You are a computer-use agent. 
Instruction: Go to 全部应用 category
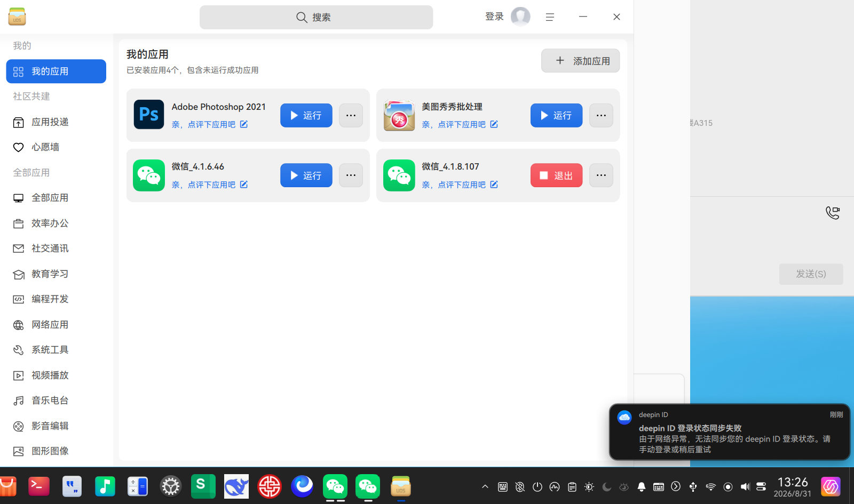(x=56, y=198)
